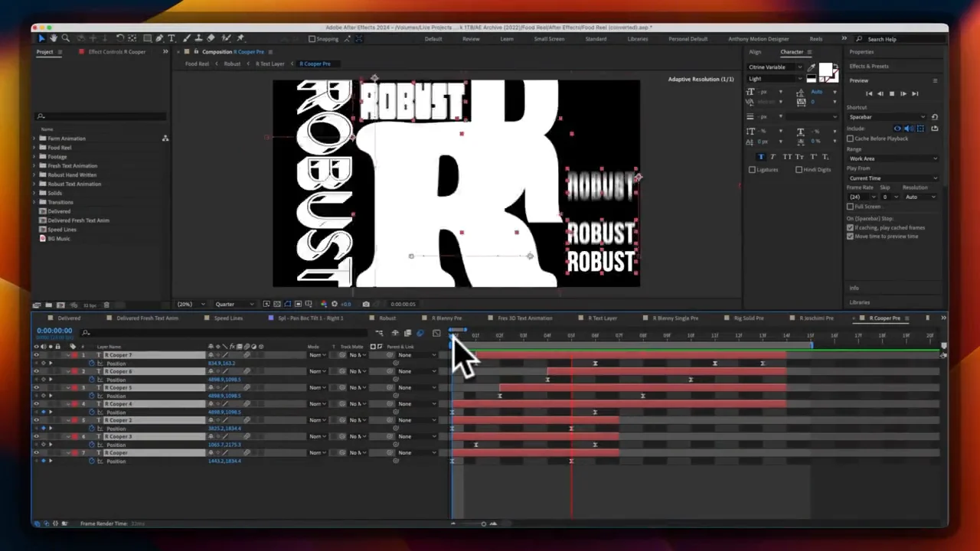
Task: Open Parent None dropdown for R Cooper 7
Action: point(416,355)
